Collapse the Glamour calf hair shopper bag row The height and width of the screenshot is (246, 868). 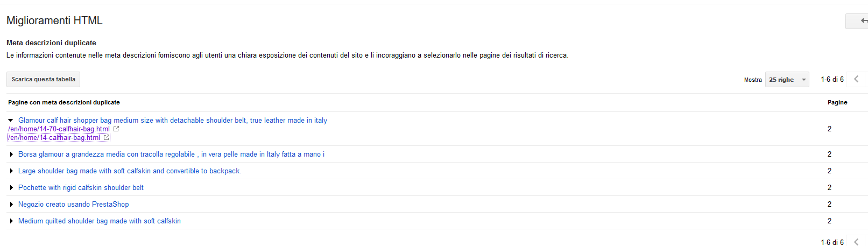click(x=11, y=121)
